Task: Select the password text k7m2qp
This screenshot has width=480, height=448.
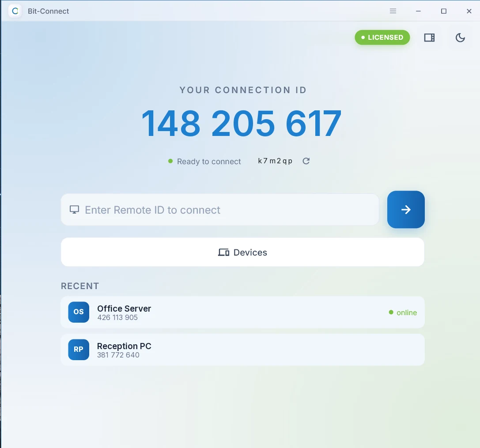Action: pyautogui.click(x=275, y=161)
